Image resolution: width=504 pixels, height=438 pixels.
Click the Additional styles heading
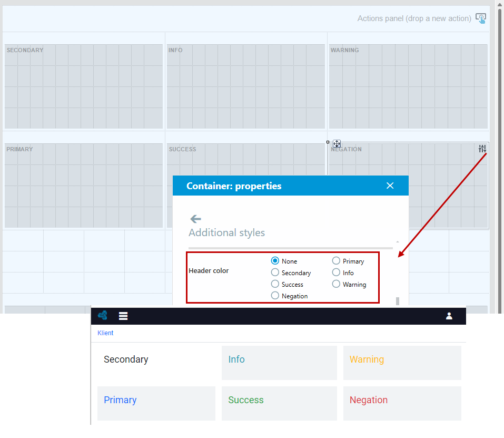[226, 232]
